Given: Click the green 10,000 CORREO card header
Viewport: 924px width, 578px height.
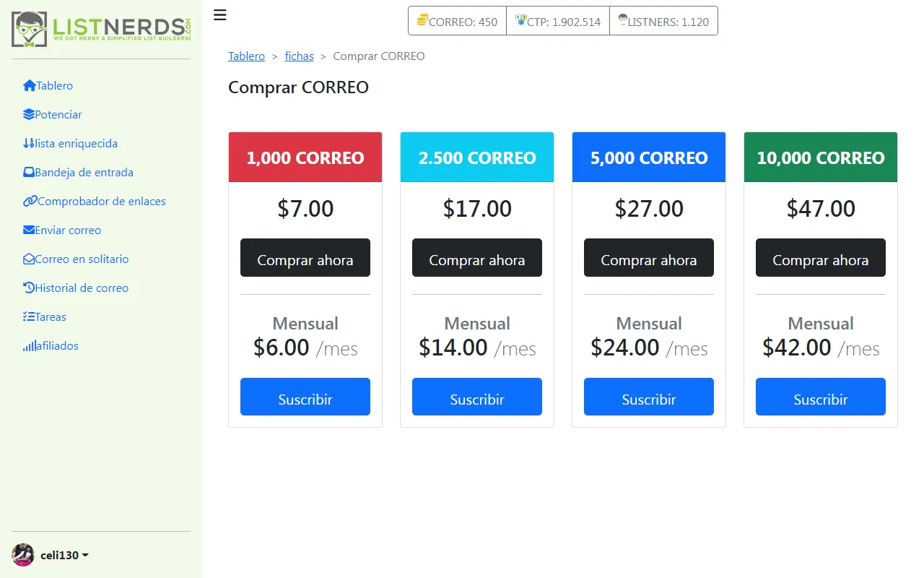Looking at the screenshot, I should click(821, 158).
